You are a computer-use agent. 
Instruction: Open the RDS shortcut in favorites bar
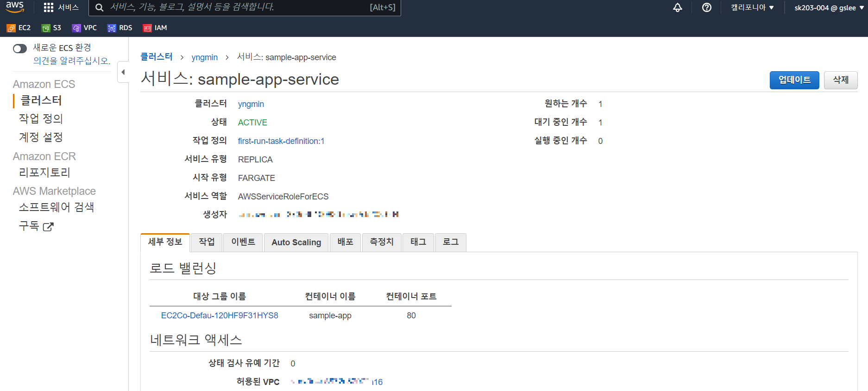click(120, 28)
